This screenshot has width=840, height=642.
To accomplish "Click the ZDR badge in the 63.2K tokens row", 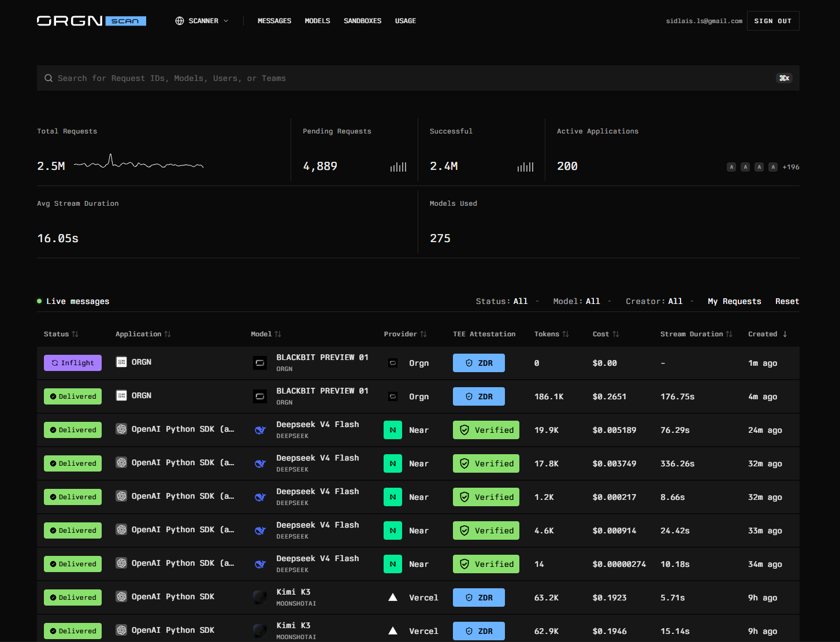I will click(479, 598).
